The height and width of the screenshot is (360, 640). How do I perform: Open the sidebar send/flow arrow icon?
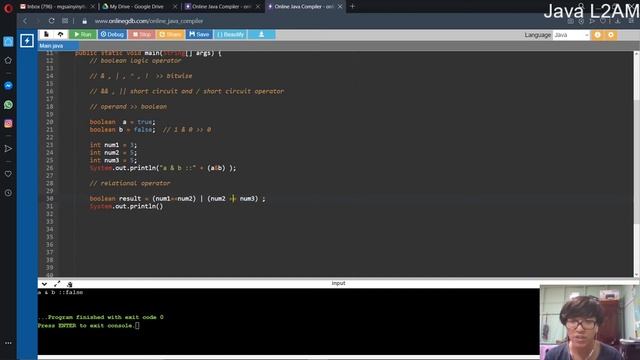tap(8, 149)
